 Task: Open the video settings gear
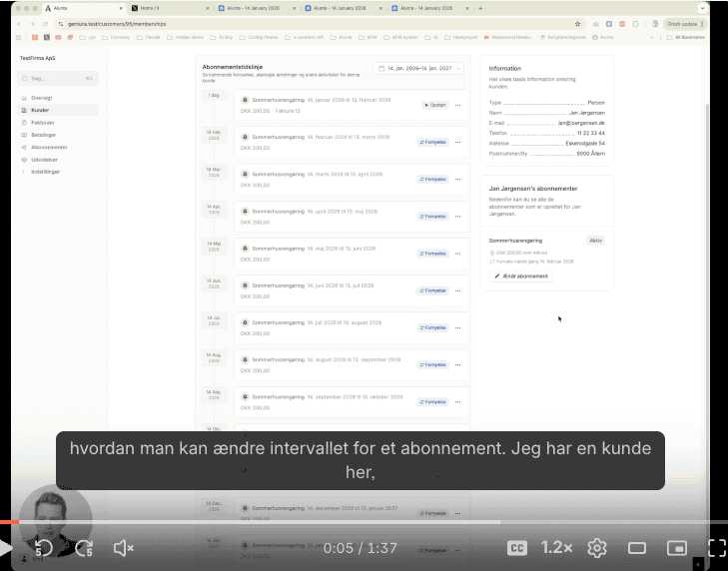coord(597,548)
